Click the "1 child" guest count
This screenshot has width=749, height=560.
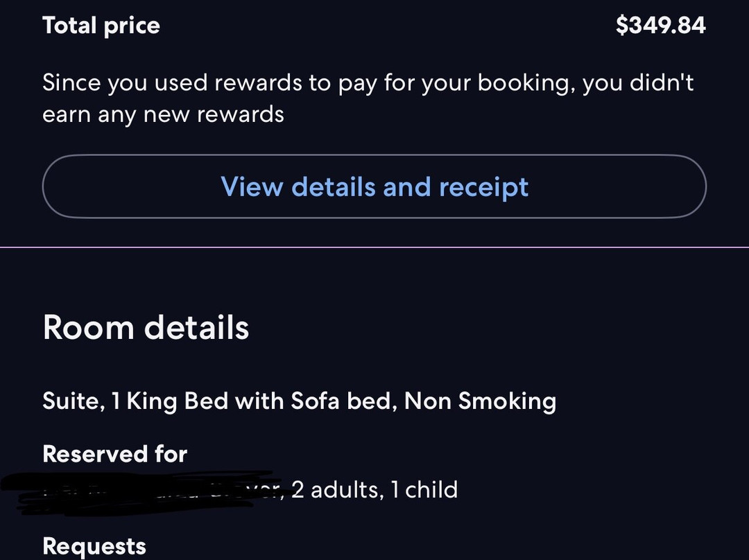(x=423, y=490)
